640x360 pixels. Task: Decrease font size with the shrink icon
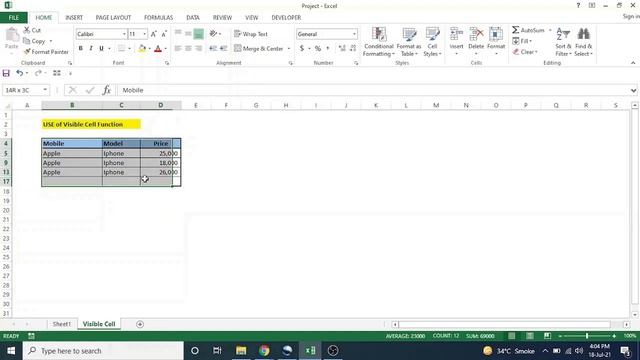point(164,34)
